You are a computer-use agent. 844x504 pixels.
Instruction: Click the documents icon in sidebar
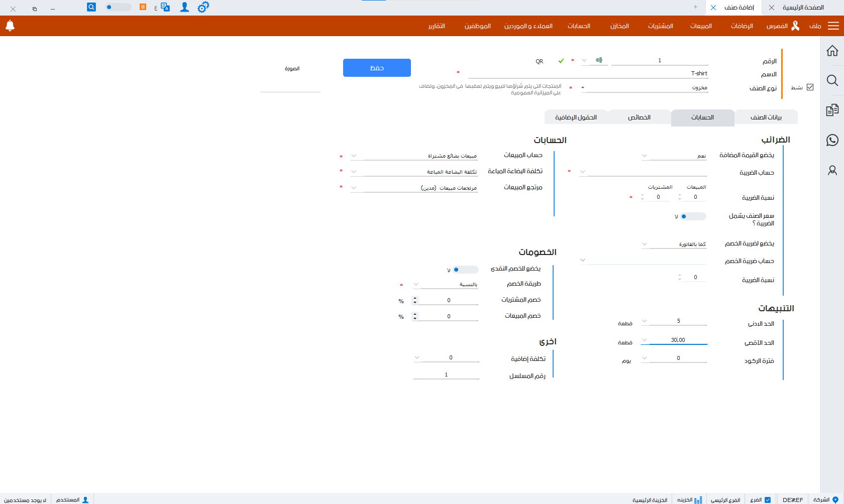[x=832, y=110]
